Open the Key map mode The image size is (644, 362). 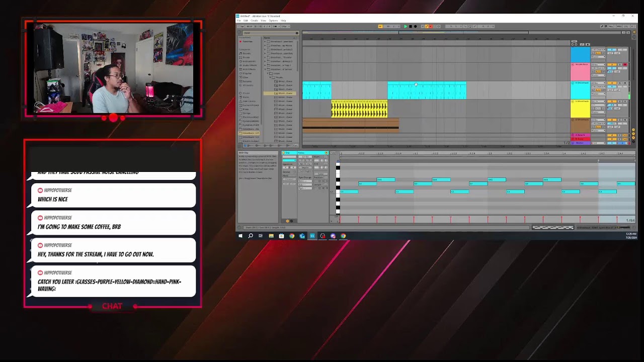point(611,26)
